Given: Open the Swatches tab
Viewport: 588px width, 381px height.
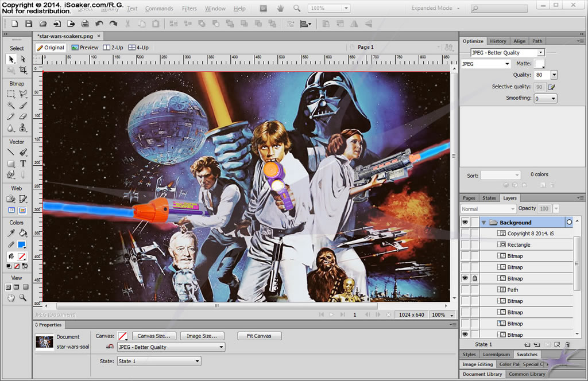Looking at the screenshot, I should pyautogui.click(x=527, y=355).
